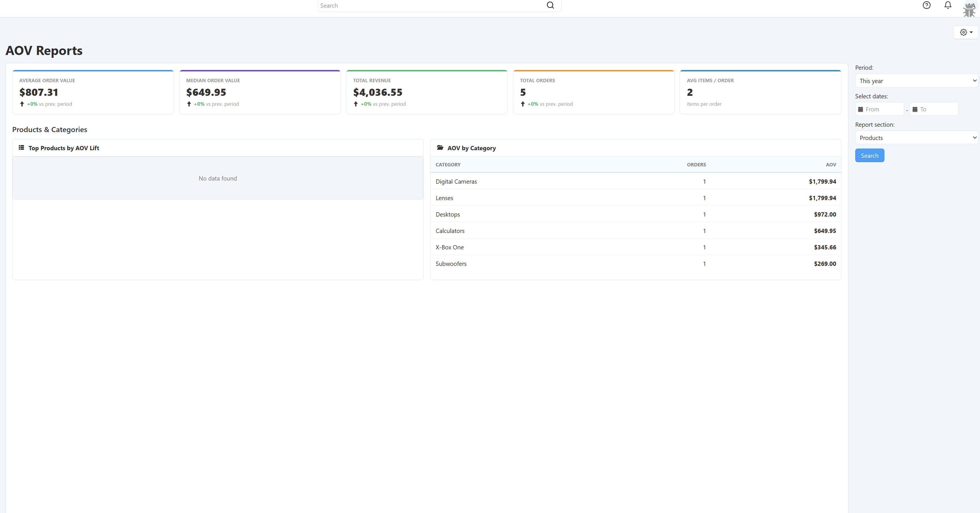Expand the Report section Products dropdown

tap(916, 138)
